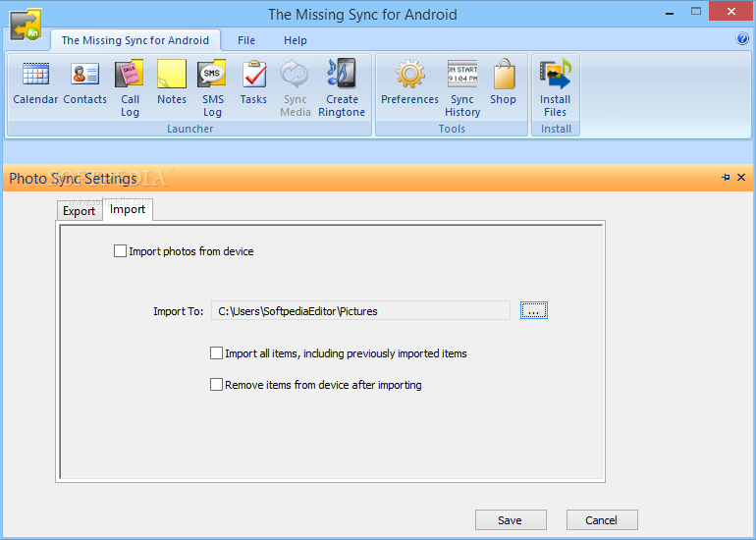Screen dimensions: 756x540
Task: Click the Sync Media icon
Action: click(x=296, y=89)
